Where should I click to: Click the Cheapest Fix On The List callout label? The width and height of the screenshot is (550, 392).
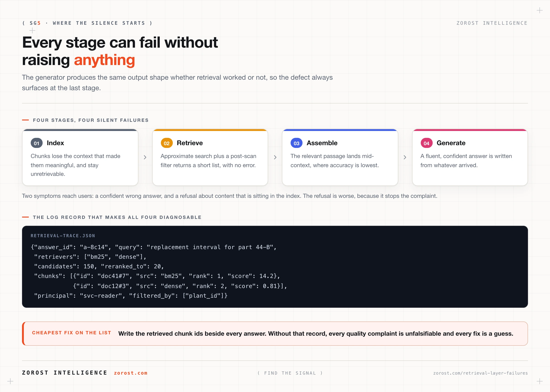point(71,333)
